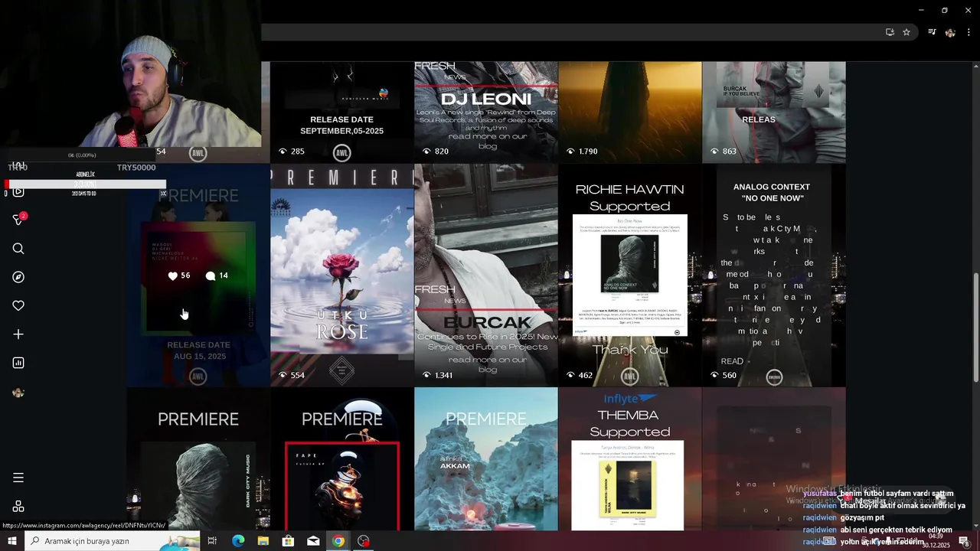This screenshot has height=551, width=980.
Task: Click the 1.341 views count
Action: click(443, 375)
